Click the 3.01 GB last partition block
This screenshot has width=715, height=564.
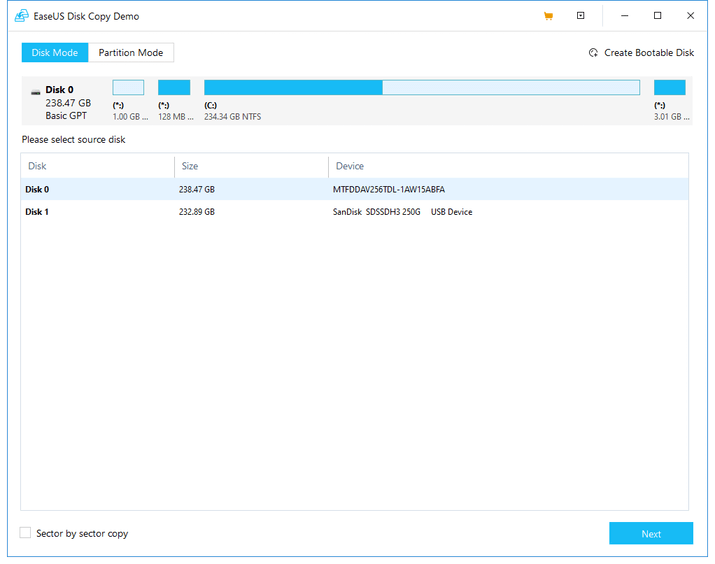(x=669, y=88)
